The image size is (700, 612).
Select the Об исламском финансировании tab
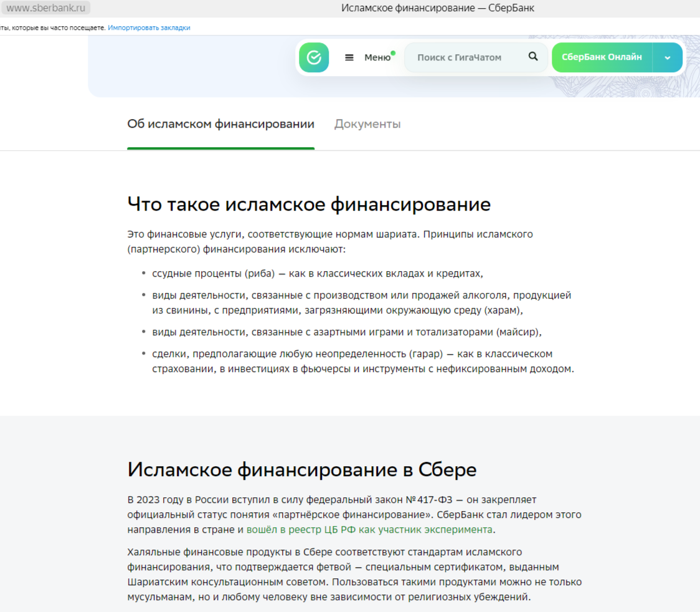click(220, 124)
